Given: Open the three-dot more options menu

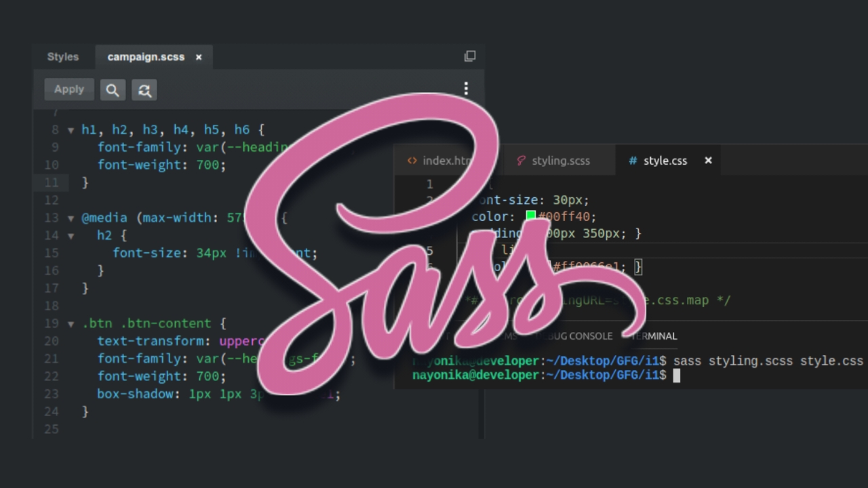Looking at the screenshot, I should [466, 89].
